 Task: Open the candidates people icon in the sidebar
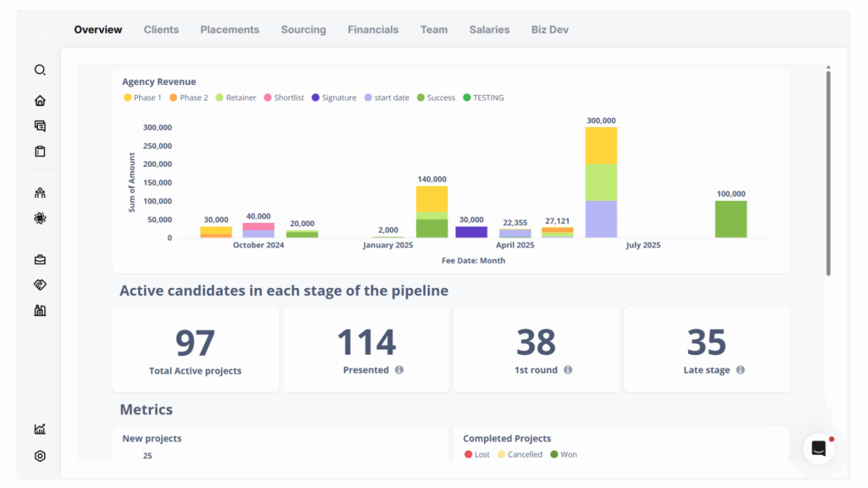coord(39,192)
